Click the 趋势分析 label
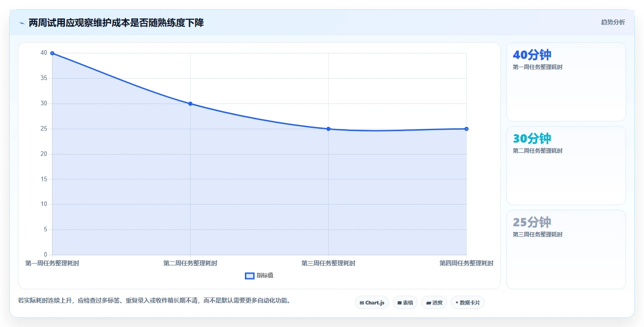Screen dimensions: 644x327 click(613, 22)
